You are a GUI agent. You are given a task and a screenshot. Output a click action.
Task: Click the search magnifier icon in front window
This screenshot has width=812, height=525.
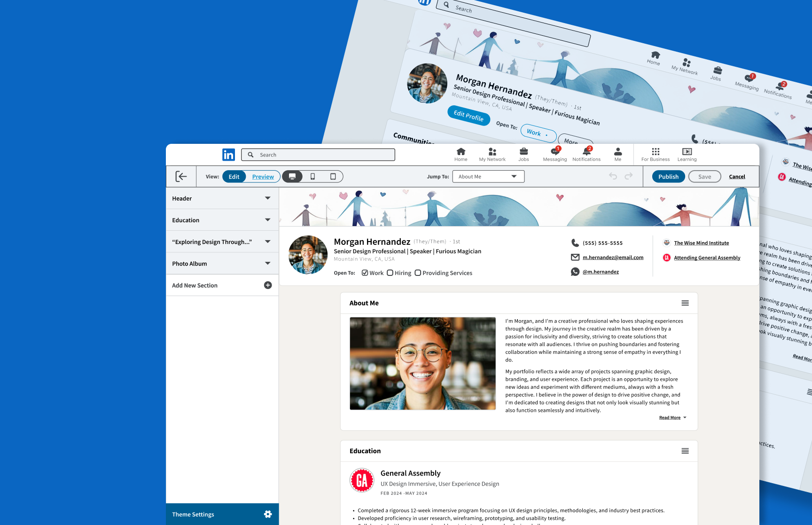[x=250, y=155]
